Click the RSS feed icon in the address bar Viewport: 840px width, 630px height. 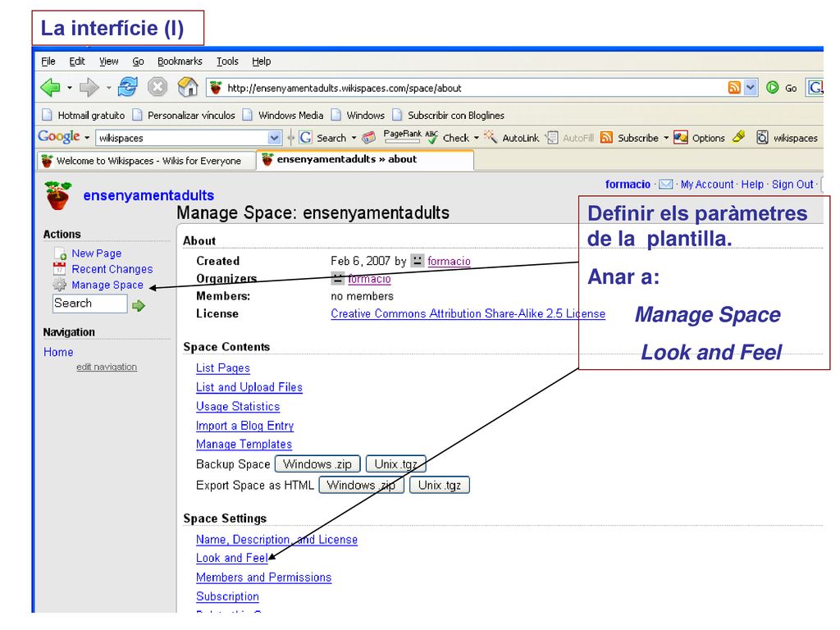tap(734, 87)
